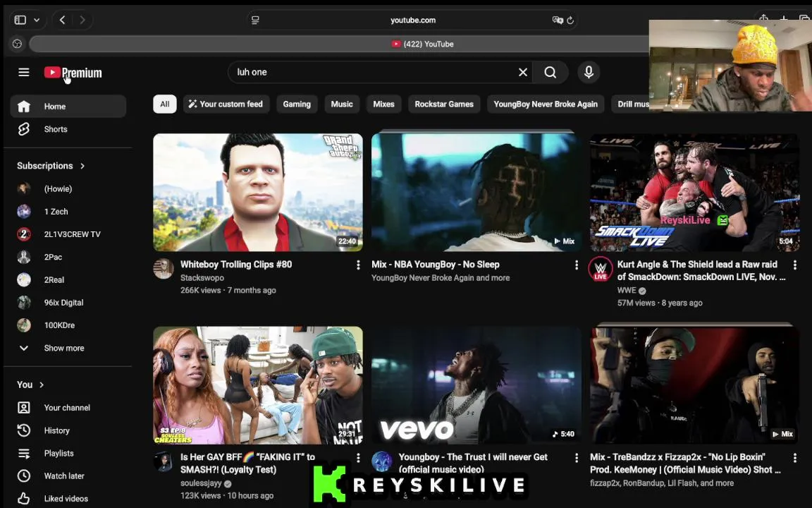Open Shorts in the sidebar
This screenshot has height=508, width=812.
coord(68,129)
